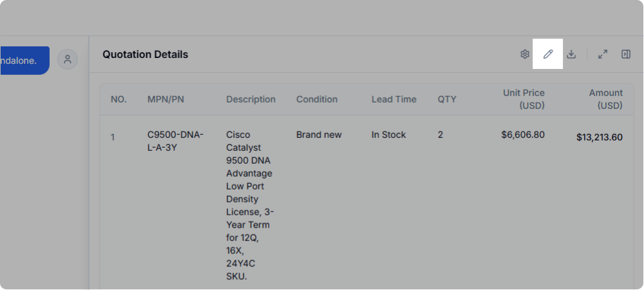This screenshot has width=644, height=290.
Task: Click the Unit Price (USD) header
Action: (524, 99)
